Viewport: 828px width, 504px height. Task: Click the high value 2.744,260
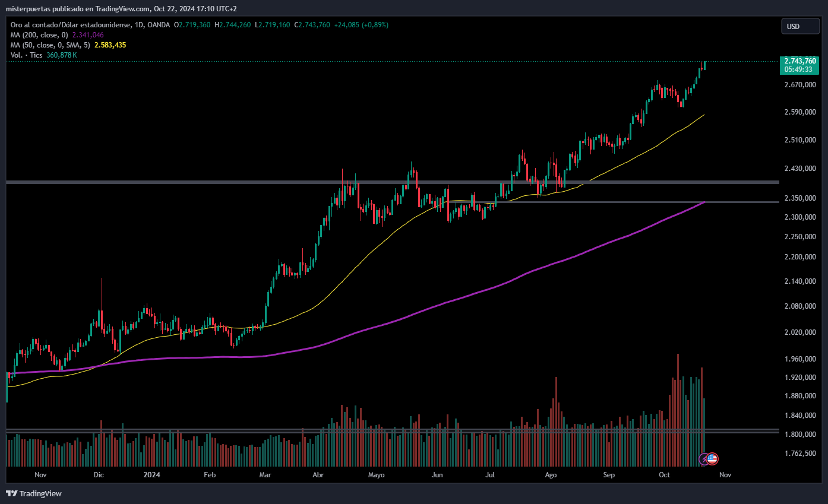[x=236, y=25]
